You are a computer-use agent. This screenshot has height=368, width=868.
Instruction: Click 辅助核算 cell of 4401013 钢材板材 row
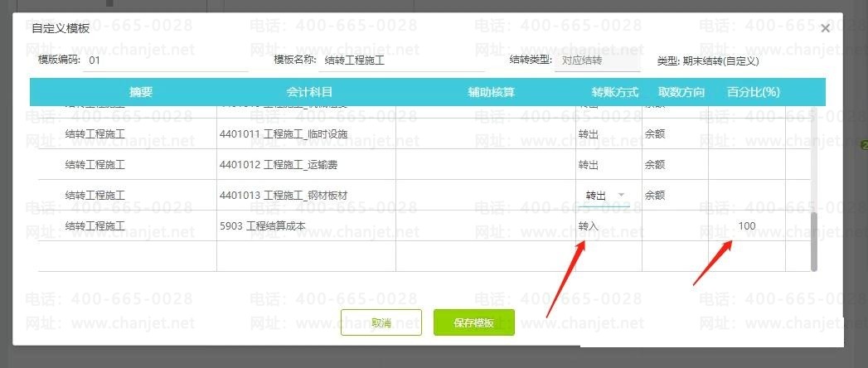click(x=486, y=195)
